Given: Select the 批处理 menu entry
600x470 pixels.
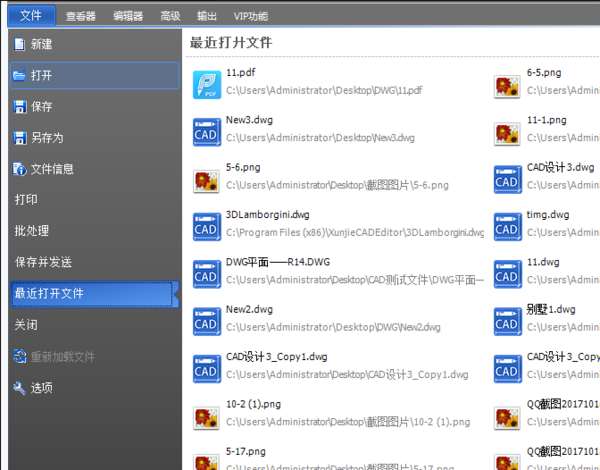Looking at the screenshot, I should click(31, 231).
